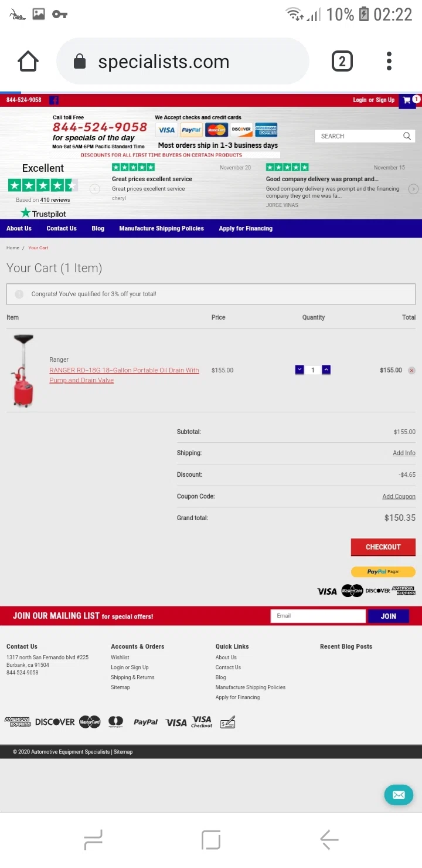Click the red CHECKOUT button

[x=383, y=547]
